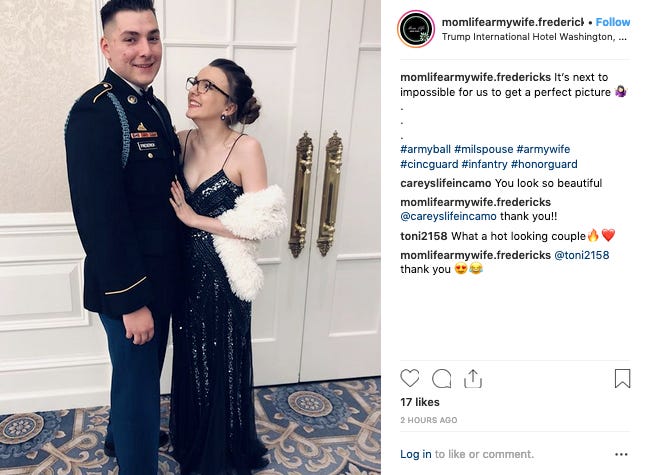The height and width of the screenshot is (475, 645).
Task: Open the three-dot more options menu
Action: [x=621, y=454]
